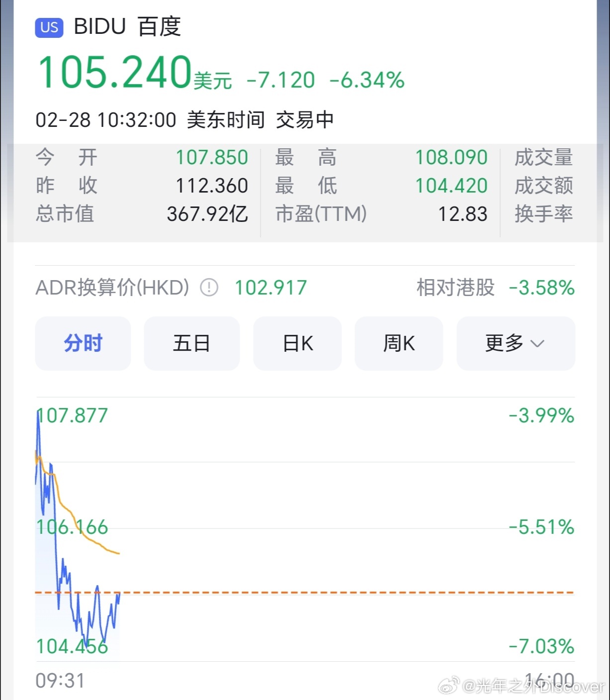The width and height of the screenshot is (610, 700).
Task: Tap the 最高 day high label
Action: coord(306,158)
